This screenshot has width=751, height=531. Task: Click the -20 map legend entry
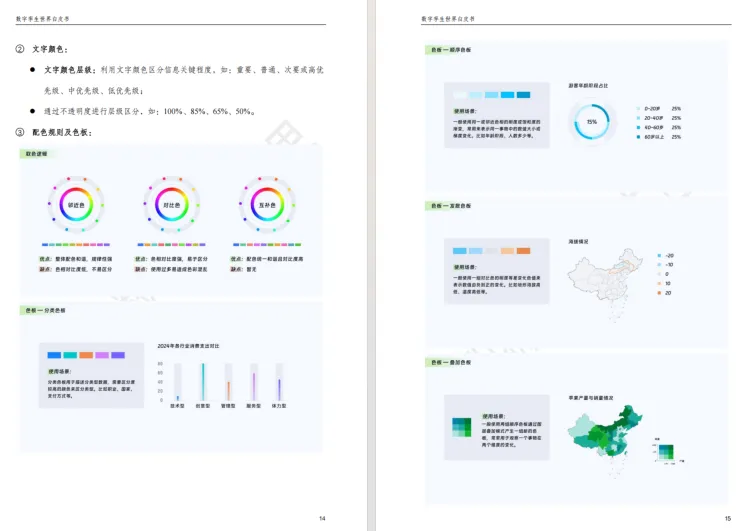(x=666, y=256)
